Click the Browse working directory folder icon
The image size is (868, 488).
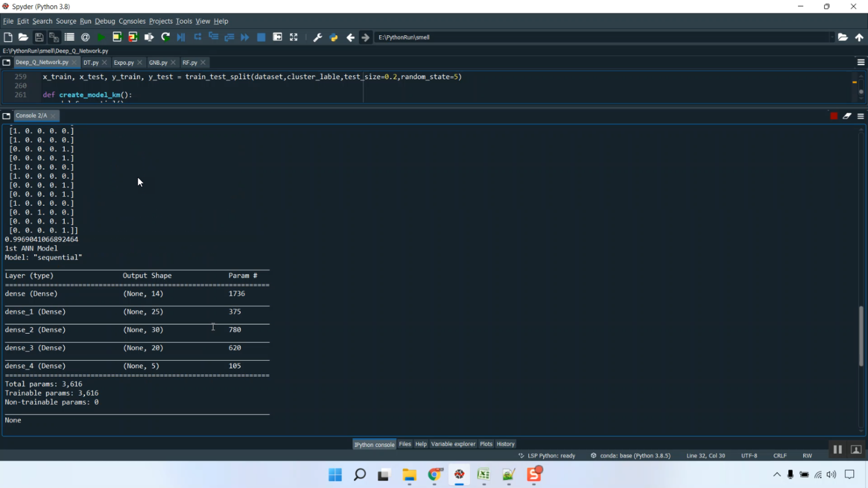(x=843, y=38)
